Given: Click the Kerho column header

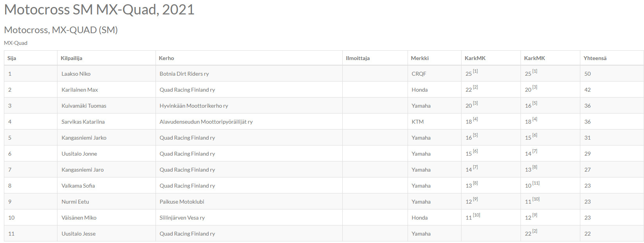Looking at the screenshot, I should pyautogui.click(x=166, y=58).
